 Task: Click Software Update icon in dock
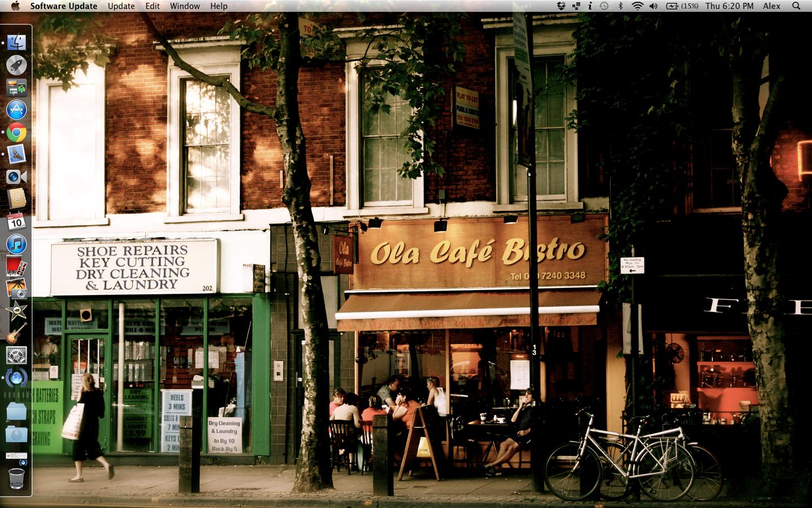(x=16, y=377)
